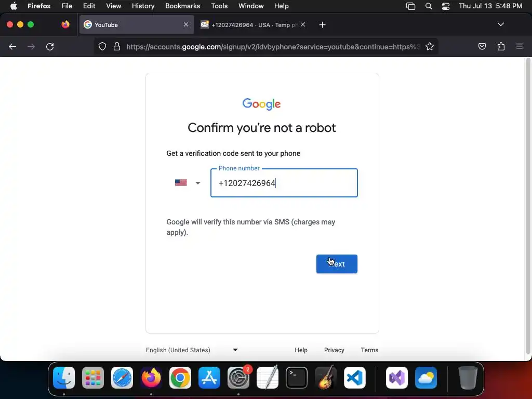Open the History menu
This screenshot has width=532, height=399.
pyautogui.click(x=143, y=6)
